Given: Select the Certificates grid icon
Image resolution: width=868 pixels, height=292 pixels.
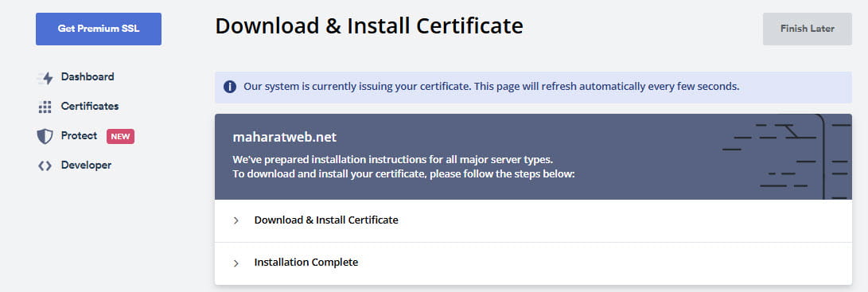Looking at the screenshot, I should tap(45, 107).
